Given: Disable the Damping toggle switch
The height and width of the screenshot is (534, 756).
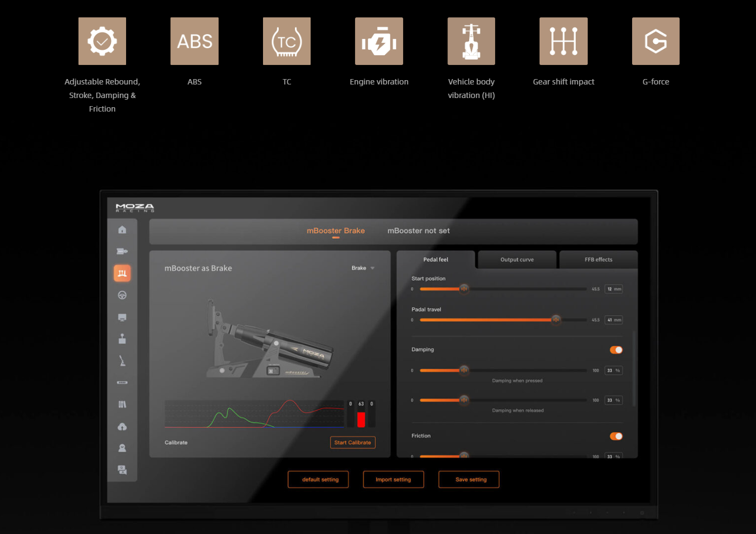Looking at the screenshot, I should (616, 350).
